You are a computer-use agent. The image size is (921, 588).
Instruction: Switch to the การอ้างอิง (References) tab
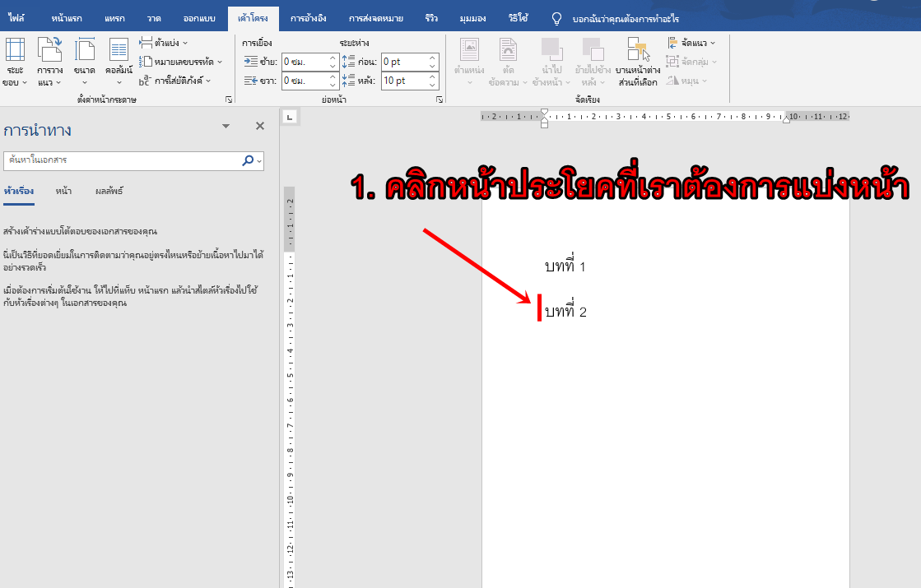point(308,18)
